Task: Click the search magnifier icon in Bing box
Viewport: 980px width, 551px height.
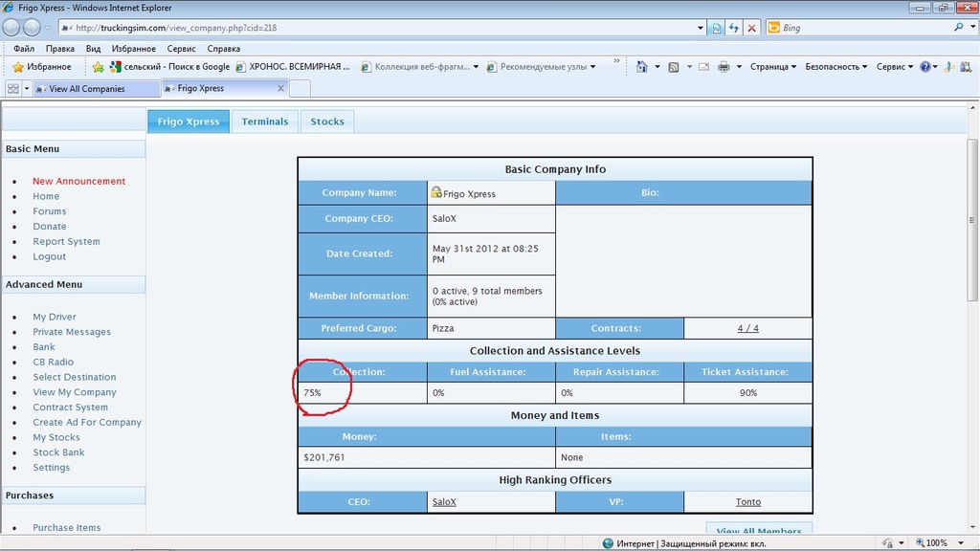Action: click(959, 28)
